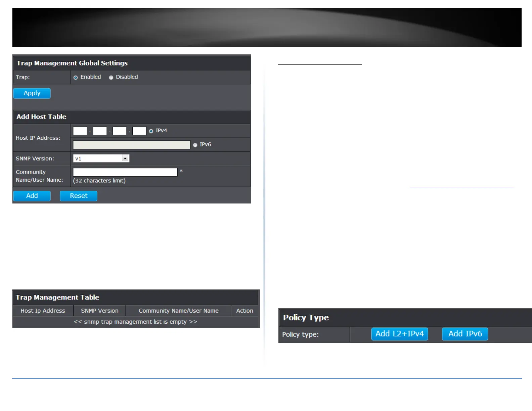
Task: Click the IPv6 host address field
Action: [x=132, y=145]
